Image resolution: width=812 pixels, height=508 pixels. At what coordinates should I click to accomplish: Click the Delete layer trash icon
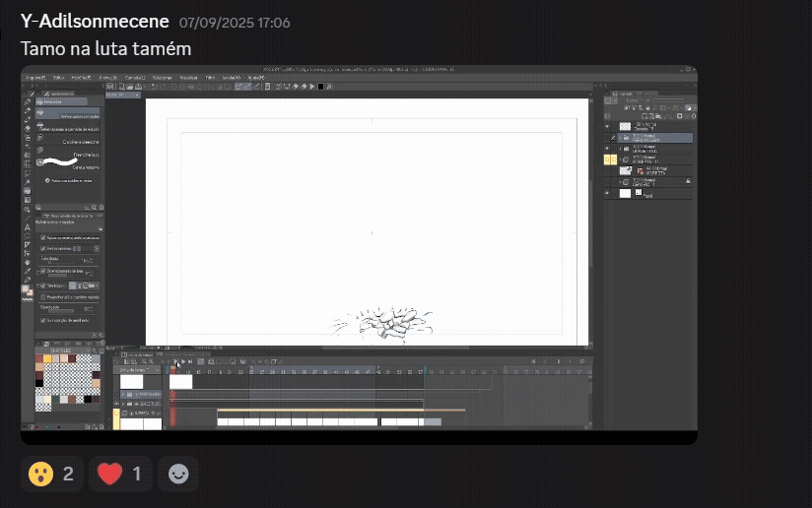(694, 116)
